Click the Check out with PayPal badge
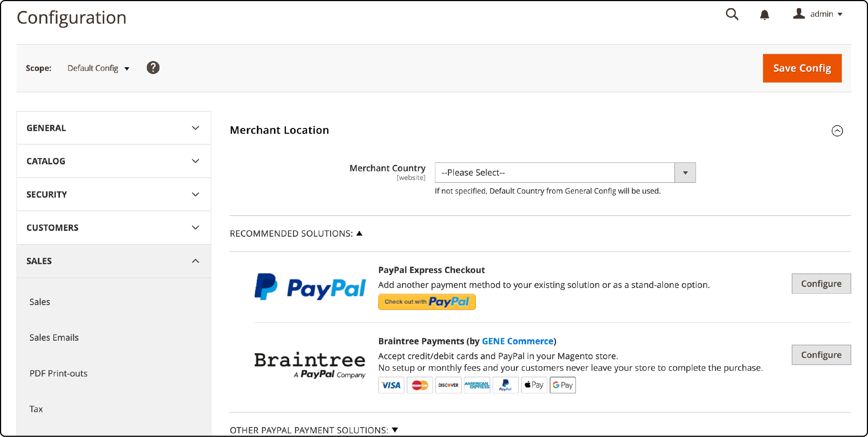 (427, 302)
